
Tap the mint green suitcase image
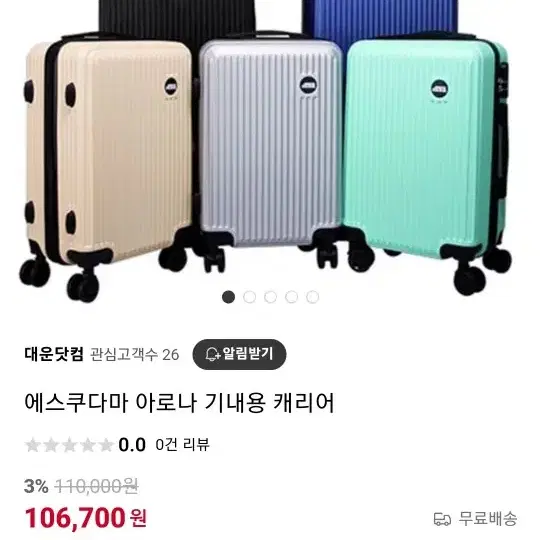427,158
